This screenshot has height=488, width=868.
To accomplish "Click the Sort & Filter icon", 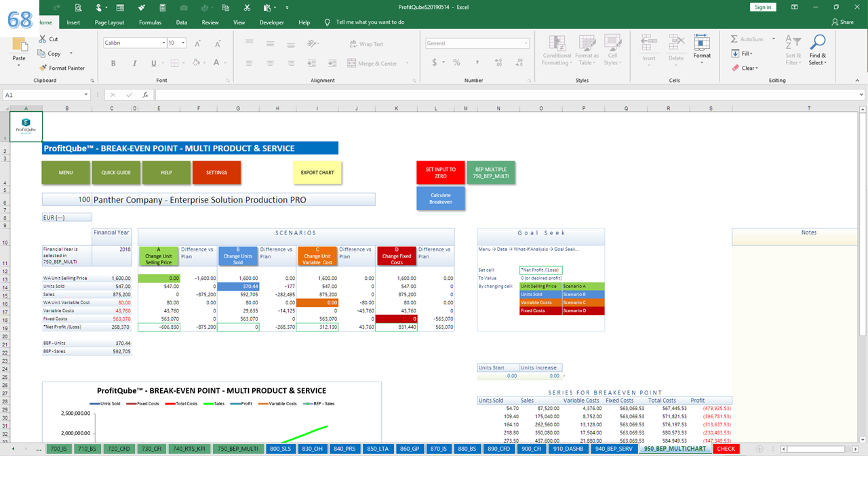I will (x=793, y=43).
